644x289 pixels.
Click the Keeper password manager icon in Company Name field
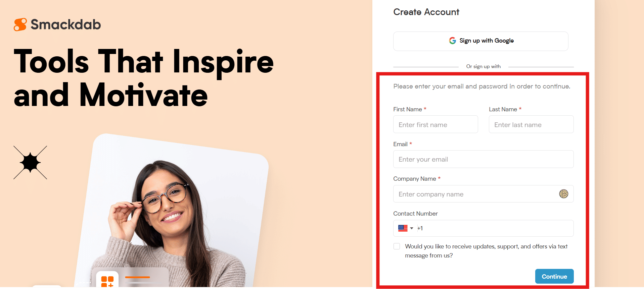[x=563, y=194]
